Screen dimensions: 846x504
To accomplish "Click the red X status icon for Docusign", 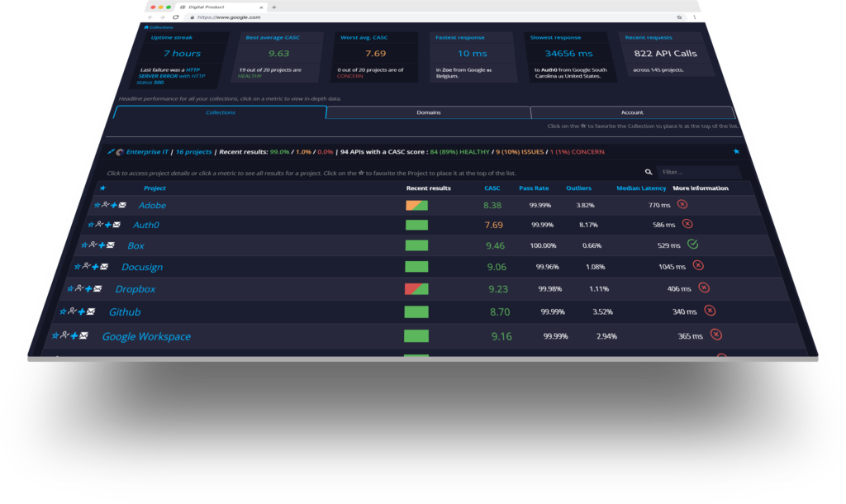I will (698, 265).
